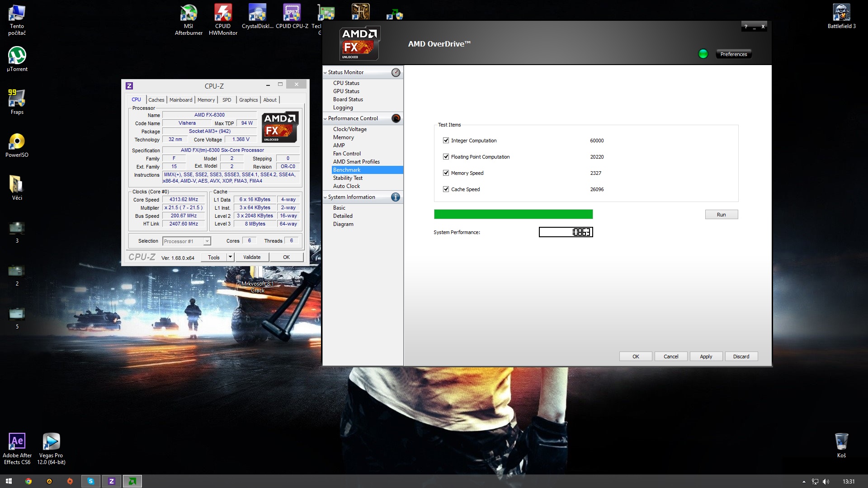This screenshot has width=868, height=488.
Task: Switch to the Mainboard tab in CPU-Z
Action: pos(181,100)
